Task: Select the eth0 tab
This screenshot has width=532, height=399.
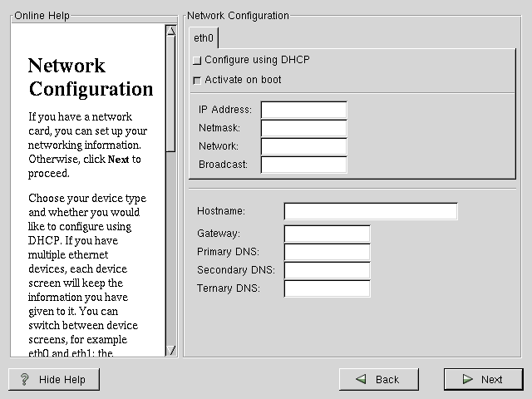Action: click(x=204, y=38)
